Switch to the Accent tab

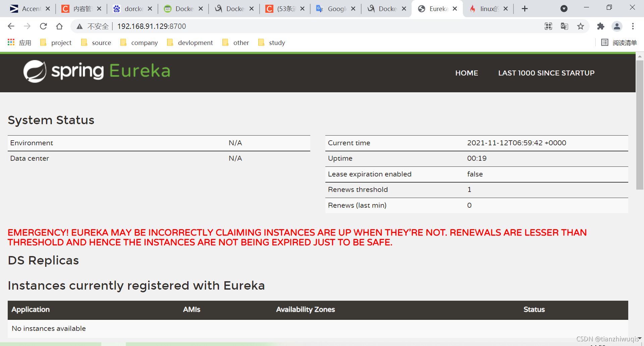[x=26, y=9]
